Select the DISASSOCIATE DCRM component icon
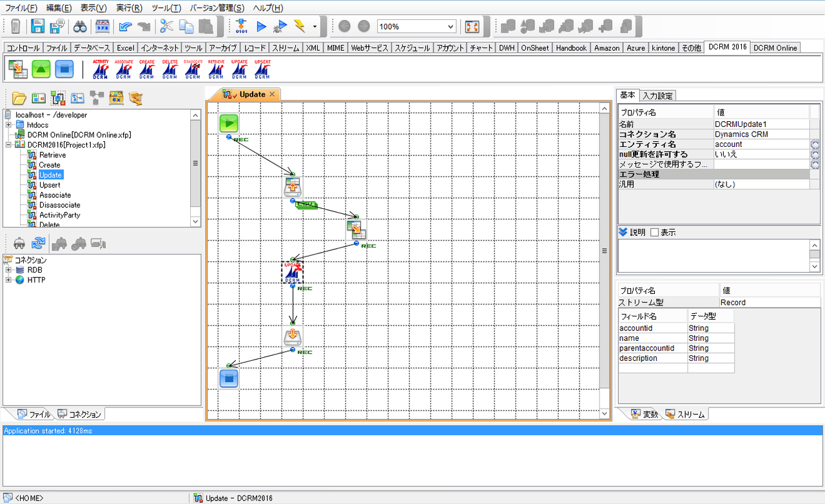 click(x=193, y=69)
